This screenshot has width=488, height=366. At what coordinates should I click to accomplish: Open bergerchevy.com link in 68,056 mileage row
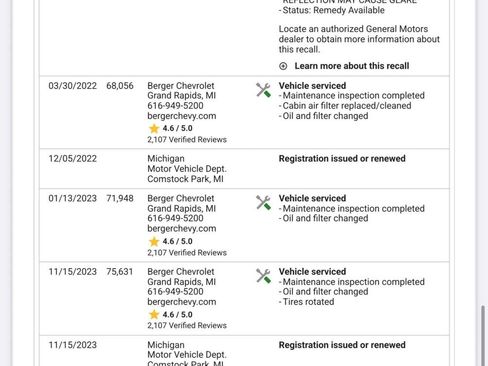click(182, 116)
